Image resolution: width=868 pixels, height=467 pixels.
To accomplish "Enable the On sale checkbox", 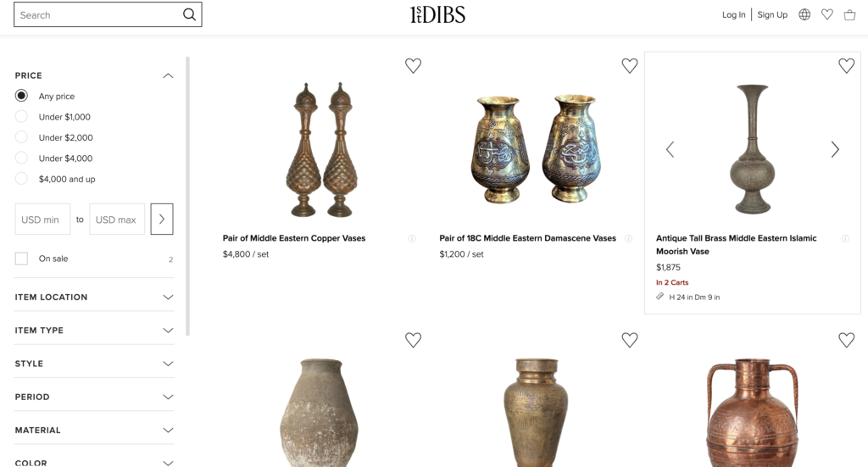I will [22, 259].
